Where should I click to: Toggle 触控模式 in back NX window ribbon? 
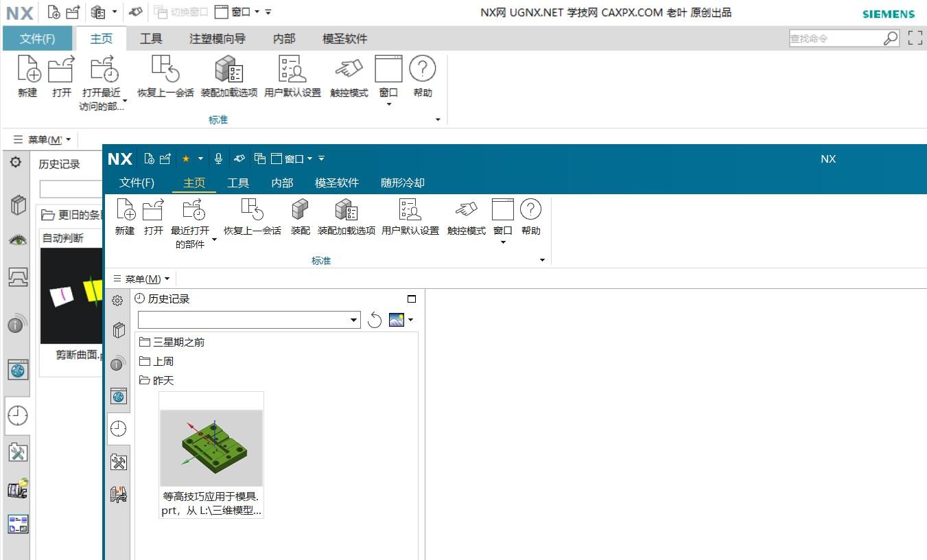349,77
